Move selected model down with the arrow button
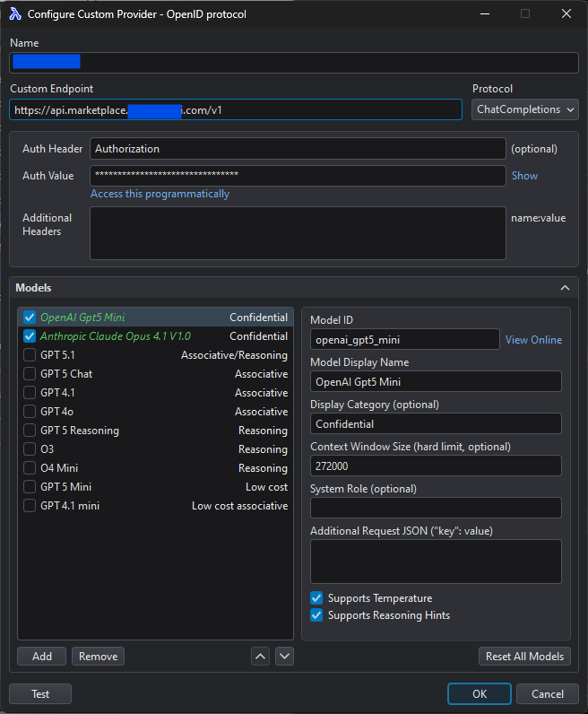Viewport: 588px width, 714px height. click(x=284, y=657)
